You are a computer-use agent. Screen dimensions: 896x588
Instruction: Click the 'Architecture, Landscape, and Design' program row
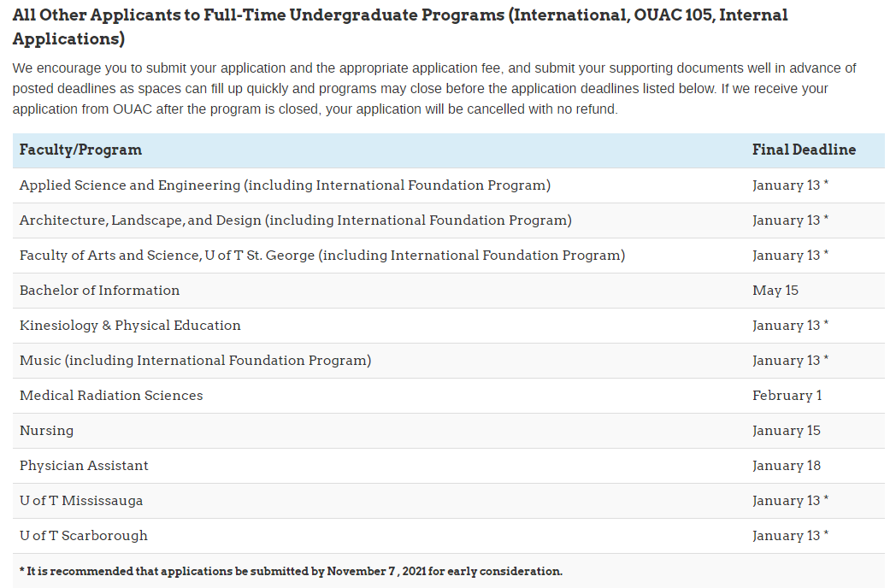click(449, 220)
